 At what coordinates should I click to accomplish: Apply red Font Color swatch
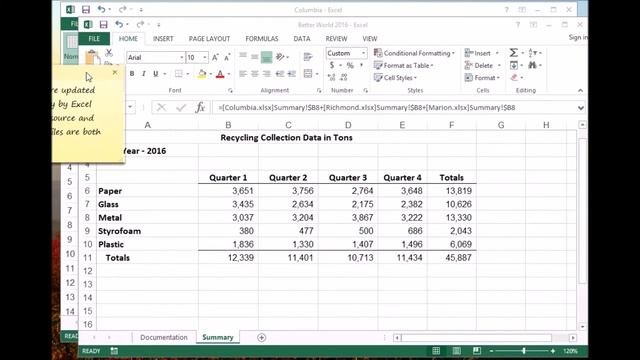pyautogui.click(x=220, y=74)
